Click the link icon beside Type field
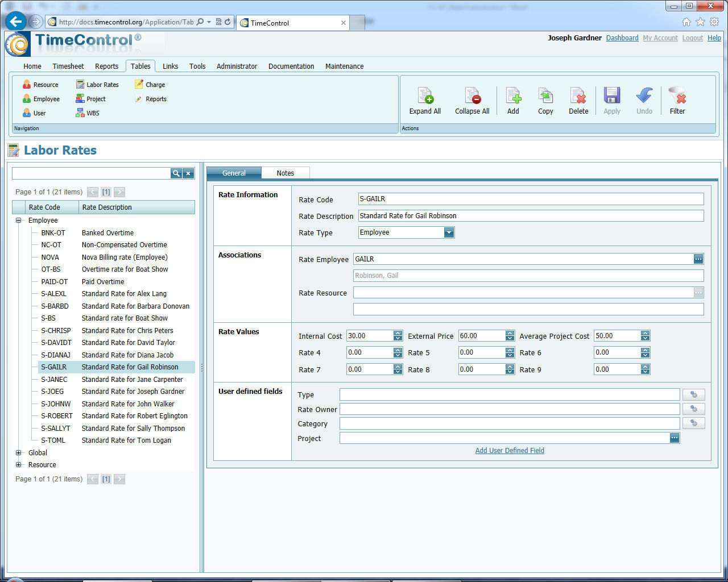Screen dimensions: 728x582 pyautogui.click(x=694, y=394)
